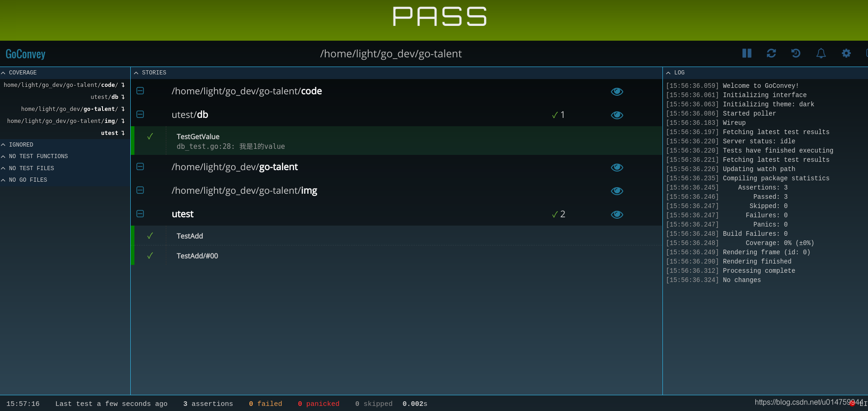This screenshot has height=411, width=868.
Task: Open coverage for go-talent/code package
Action: click(64, 85)
